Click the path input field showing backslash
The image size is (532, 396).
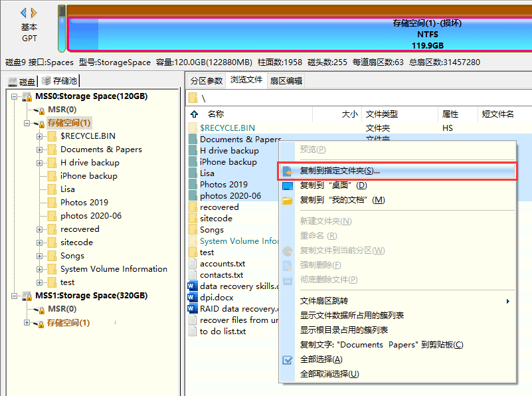tap(359, 98)
